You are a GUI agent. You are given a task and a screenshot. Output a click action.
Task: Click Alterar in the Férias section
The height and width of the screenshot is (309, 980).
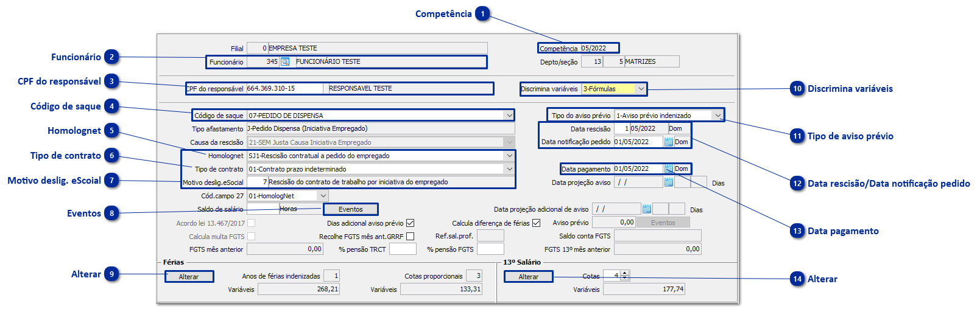[189, 277]
